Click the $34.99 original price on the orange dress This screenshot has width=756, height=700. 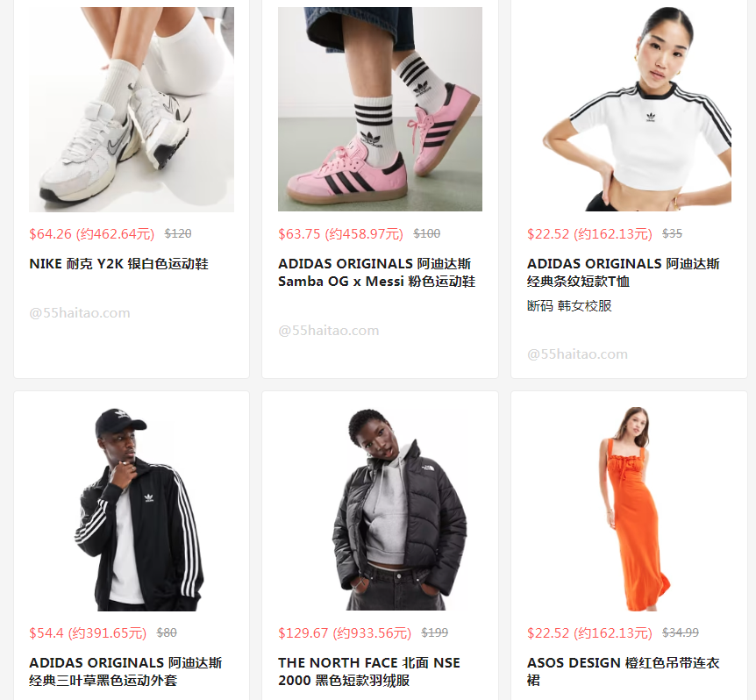point(681,632)
